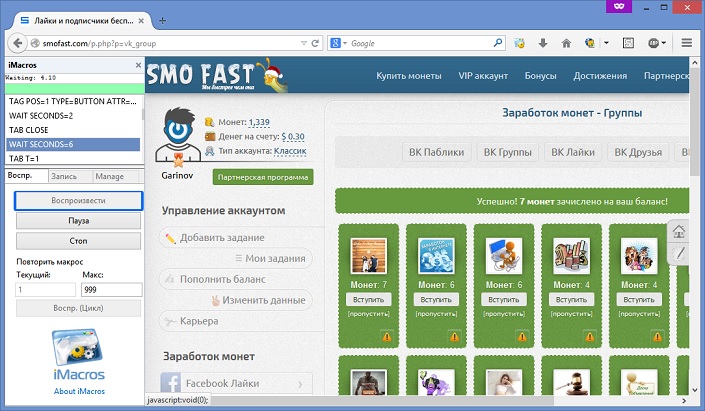
Task: Click the Воспр. (Цикл) button
Action: pos(78,308)
